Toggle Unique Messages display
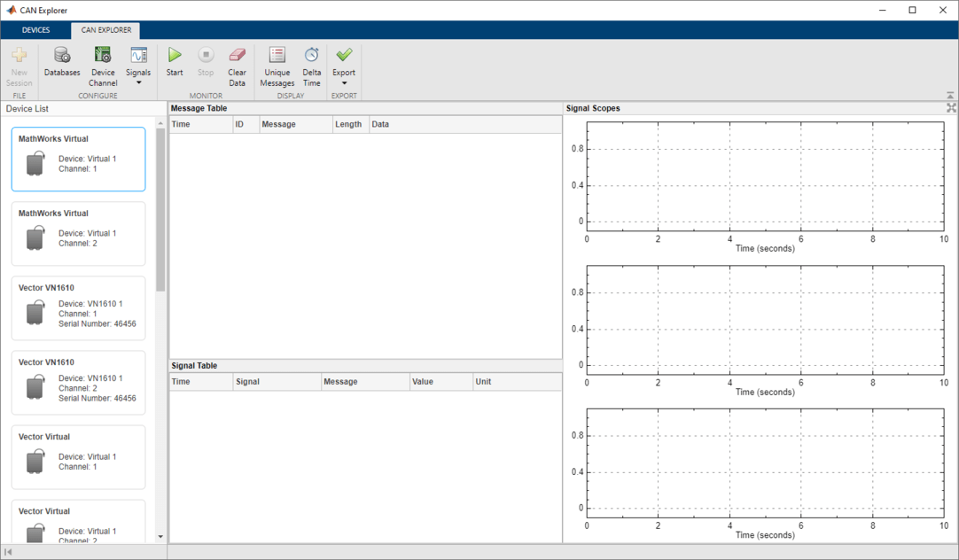The height and width of the screenshot is (560, 959). (277, 56)
